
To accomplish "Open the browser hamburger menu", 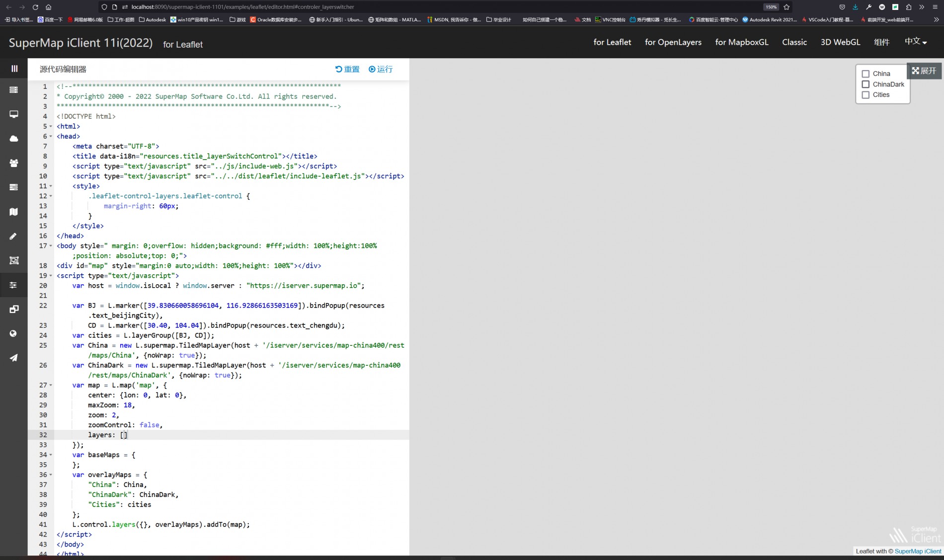I will coord(935,7).
